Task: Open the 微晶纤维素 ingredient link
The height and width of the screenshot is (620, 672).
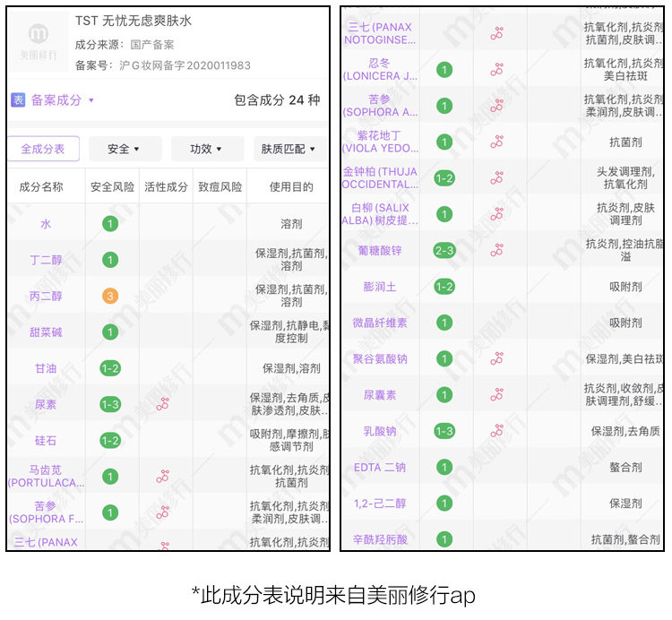Action: pyautogui.click(x=380, y=323)
